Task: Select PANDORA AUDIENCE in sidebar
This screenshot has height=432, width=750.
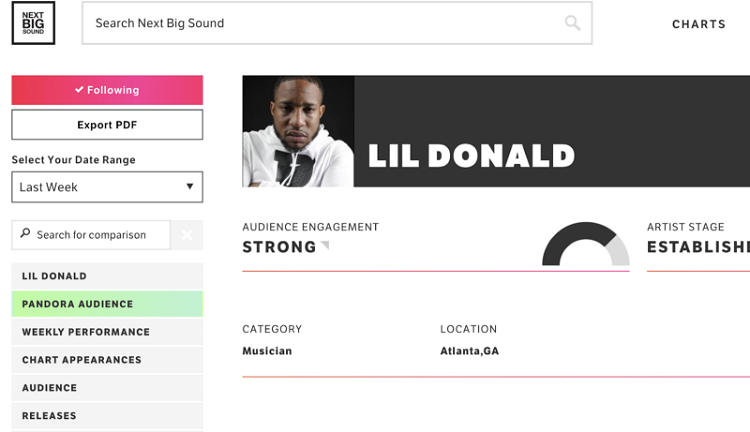Action: tap(107, 304)
